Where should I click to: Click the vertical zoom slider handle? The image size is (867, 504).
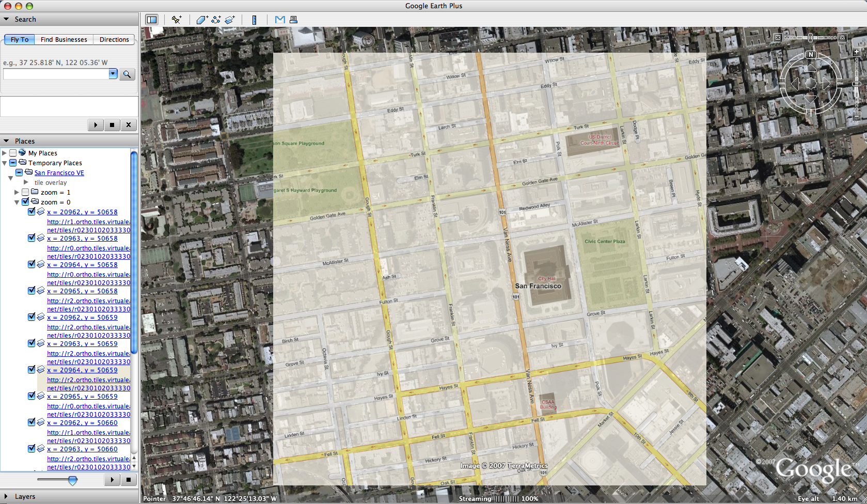pos(857,84)
